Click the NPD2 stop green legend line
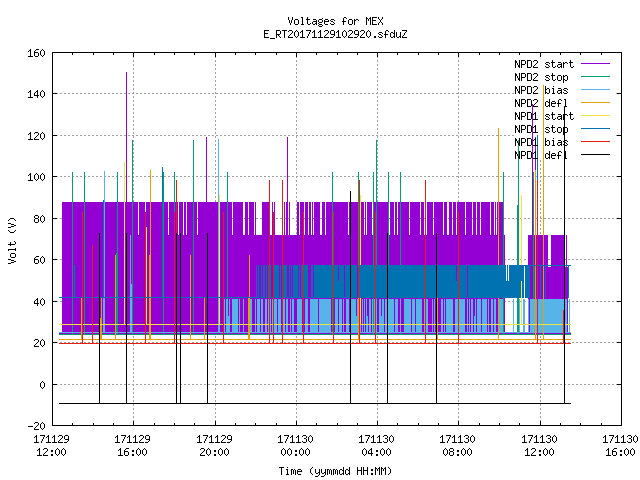This screenshot has width=640, height=480. point(595,77)
